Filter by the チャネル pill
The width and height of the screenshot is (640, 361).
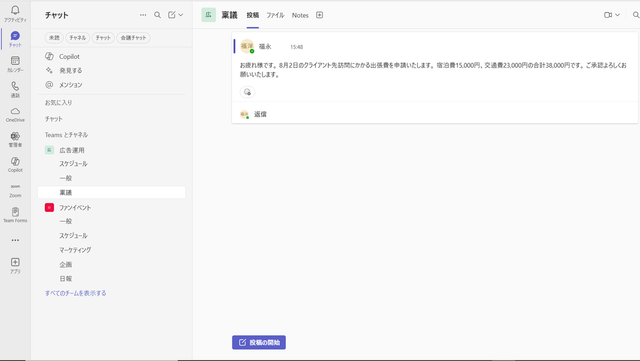[78, 38]
